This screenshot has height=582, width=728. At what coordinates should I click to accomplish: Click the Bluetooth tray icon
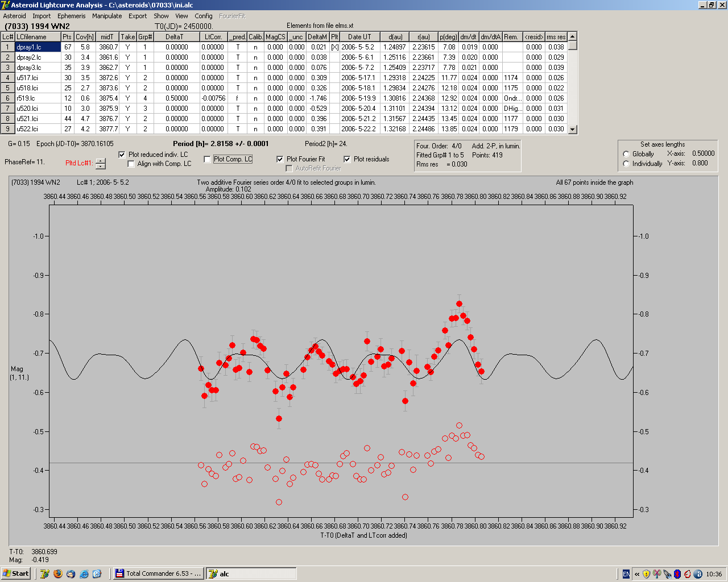(x=677, y=574)
